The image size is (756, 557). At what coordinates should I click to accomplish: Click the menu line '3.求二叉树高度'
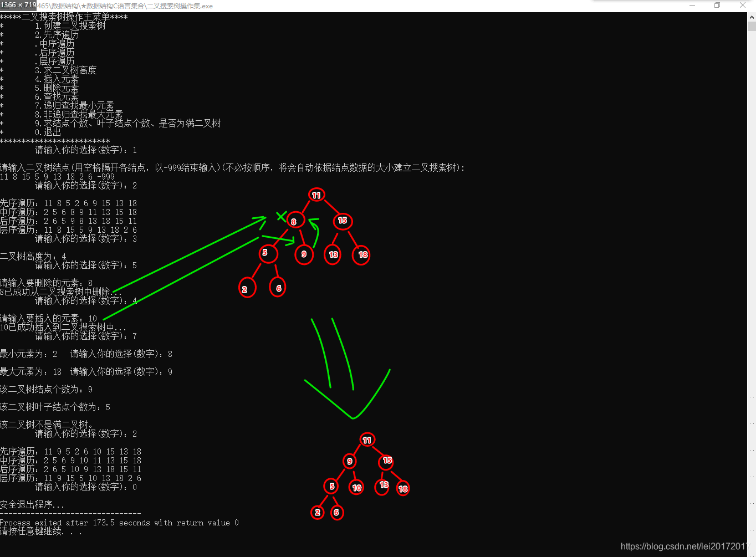[x=66, y=70]
